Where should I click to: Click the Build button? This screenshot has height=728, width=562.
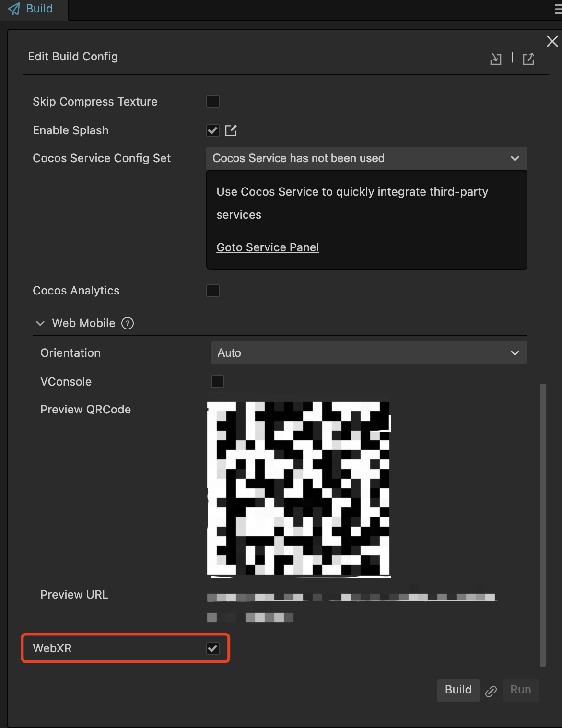[x=458, y=690]
